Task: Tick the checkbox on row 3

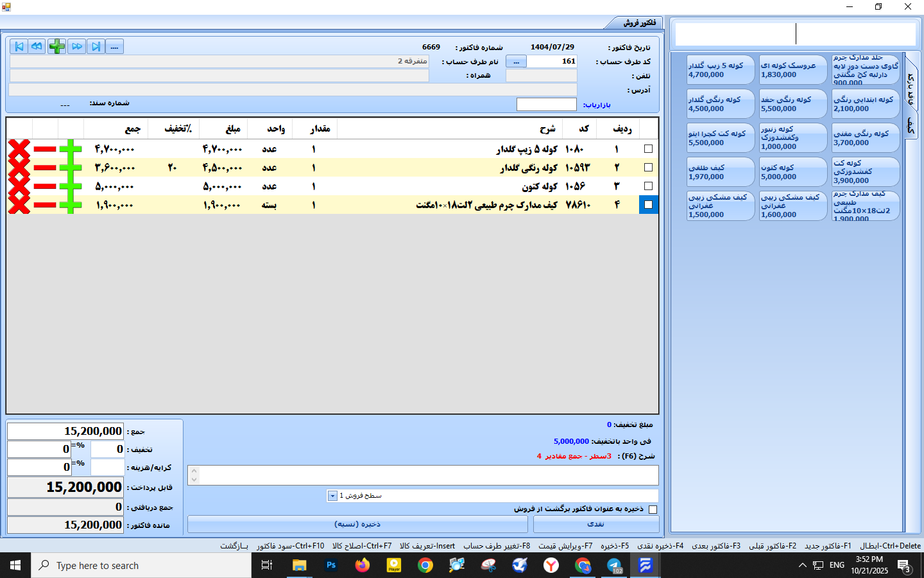Action: tap(648, 186)
